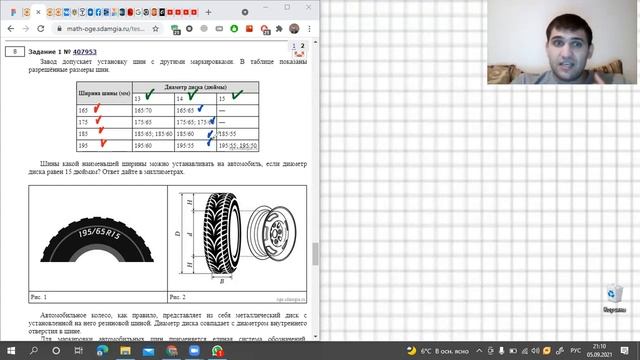Open WhatsApp from the taskbar

[217, 351]
